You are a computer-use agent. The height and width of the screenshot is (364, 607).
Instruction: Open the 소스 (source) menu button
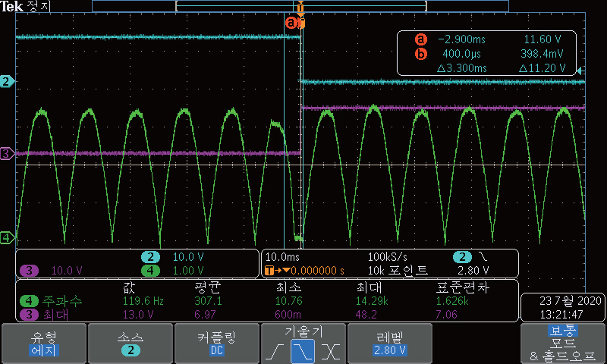click(130, 344)
